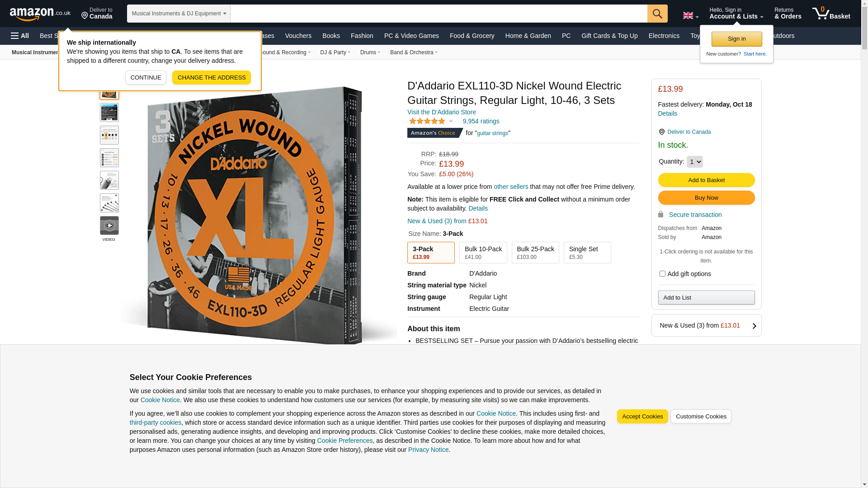Open the Drums category menu
This screenshot has width=868, height=488.
tap(370, 52)
